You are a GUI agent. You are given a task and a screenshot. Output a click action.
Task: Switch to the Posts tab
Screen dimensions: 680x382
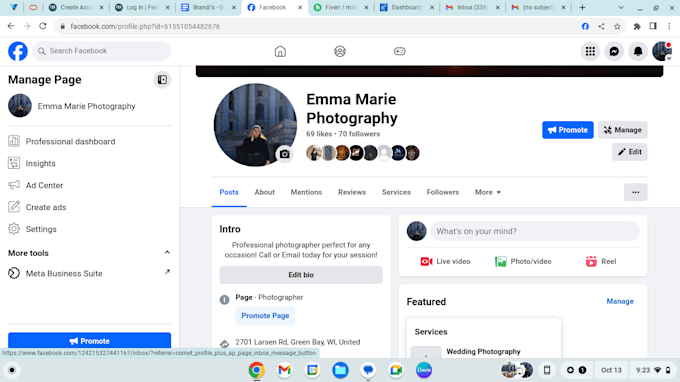click(229, 192)
